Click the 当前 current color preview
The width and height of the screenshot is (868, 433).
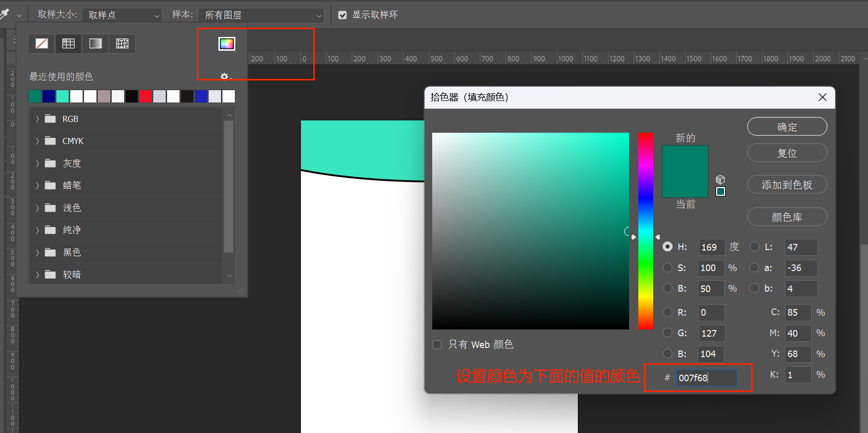point(685,184)
